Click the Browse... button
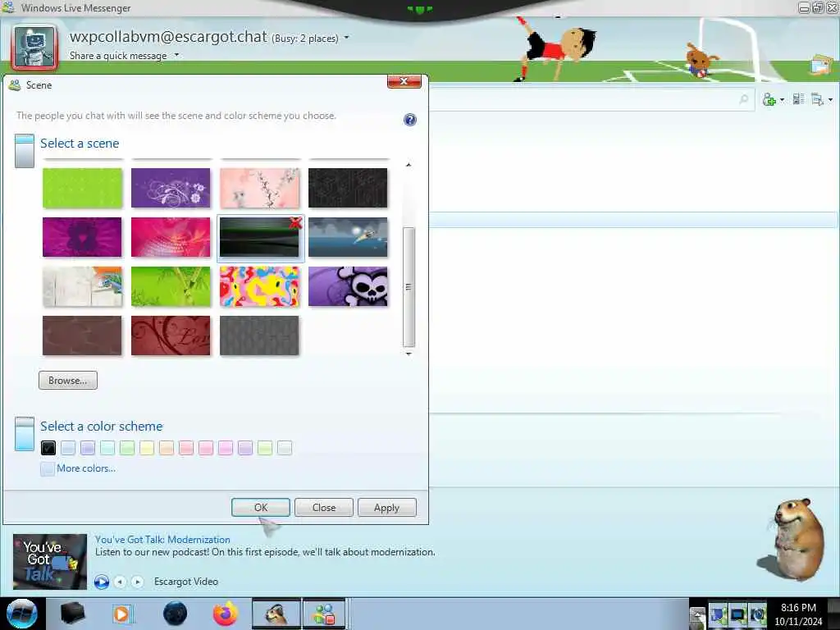The height and width of the screenshot is (630, 840). 68,381
